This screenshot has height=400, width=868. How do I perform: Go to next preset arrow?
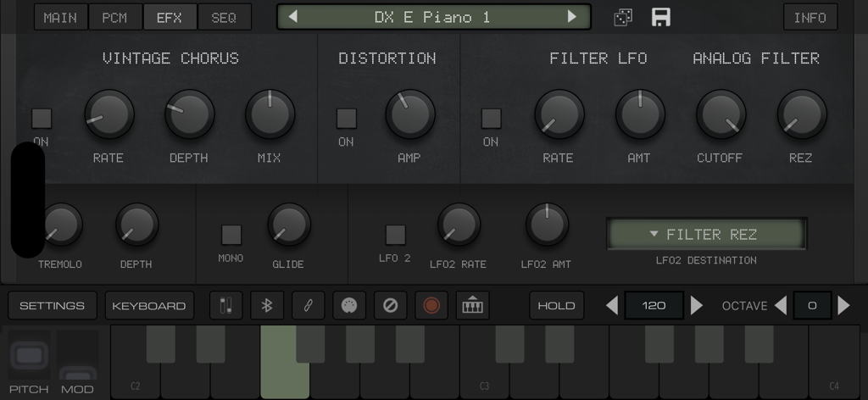pos(572,17)
